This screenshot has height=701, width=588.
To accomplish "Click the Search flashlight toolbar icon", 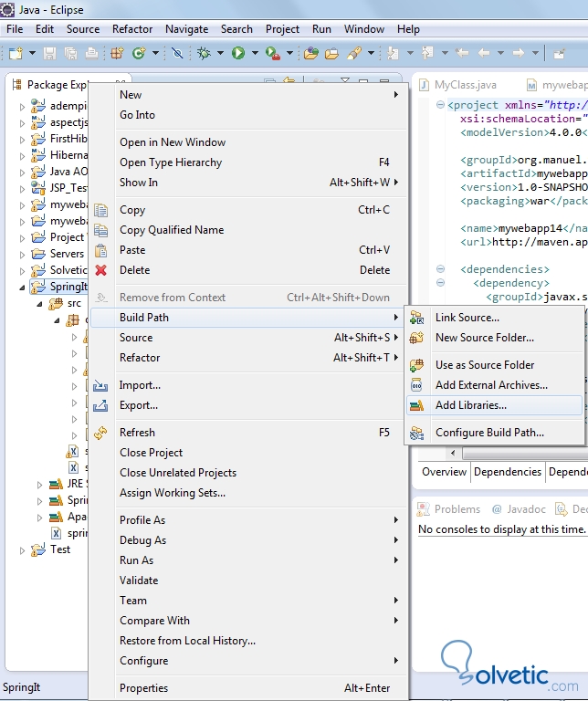I will coord(354,54).
